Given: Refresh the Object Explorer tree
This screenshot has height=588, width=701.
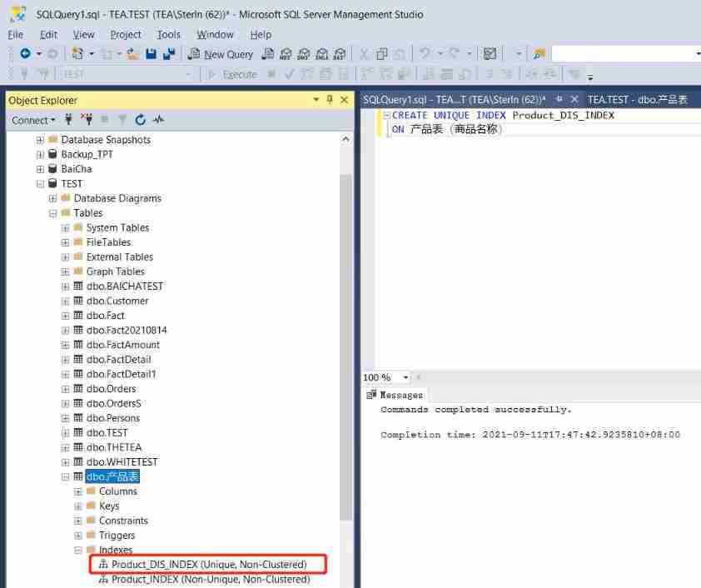Looking at the screenshot, I should [140, 120].
